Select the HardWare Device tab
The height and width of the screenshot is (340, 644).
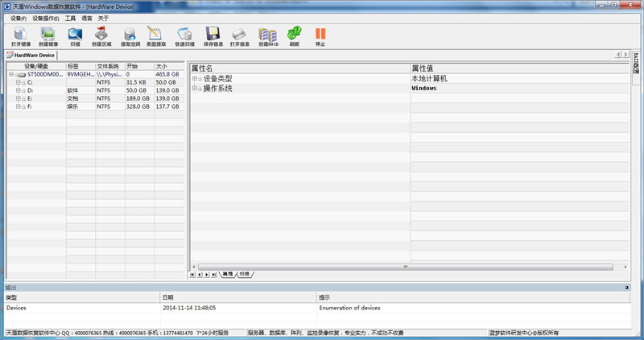coord(31,55)
